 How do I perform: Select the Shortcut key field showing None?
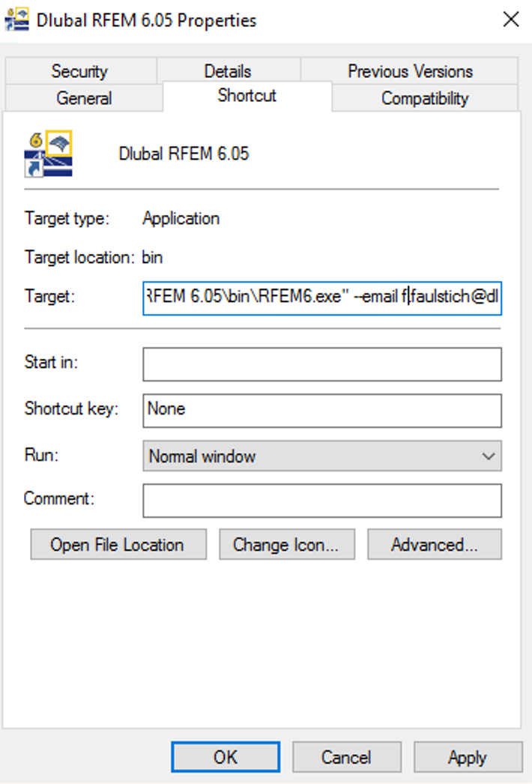[322, 410]
